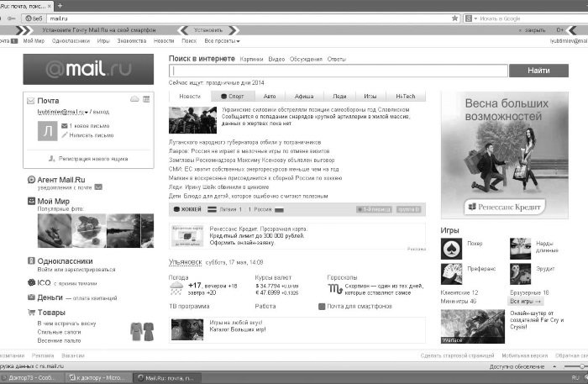Open the calendar icon in Почта box
This screenshot has width=588, height=384.
[x=146, y=99]
